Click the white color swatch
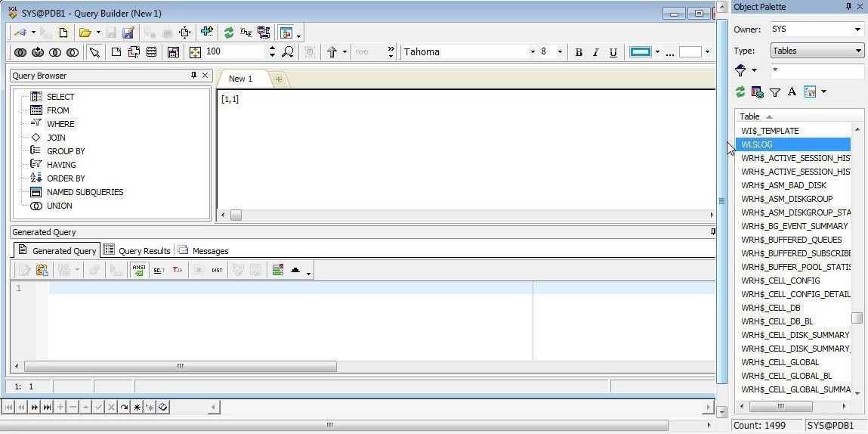The width and height of the screenshot is (868, 434). click(690, 52)
